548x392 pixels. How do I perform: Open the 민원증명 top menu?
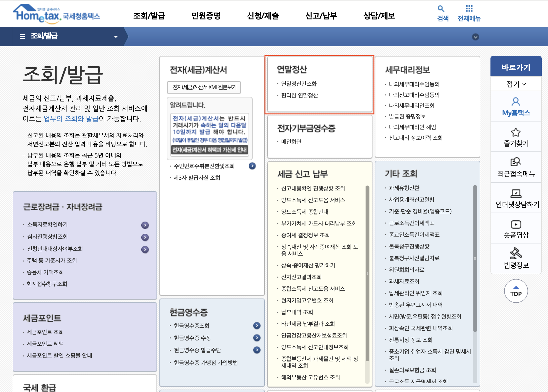[206, 16]
